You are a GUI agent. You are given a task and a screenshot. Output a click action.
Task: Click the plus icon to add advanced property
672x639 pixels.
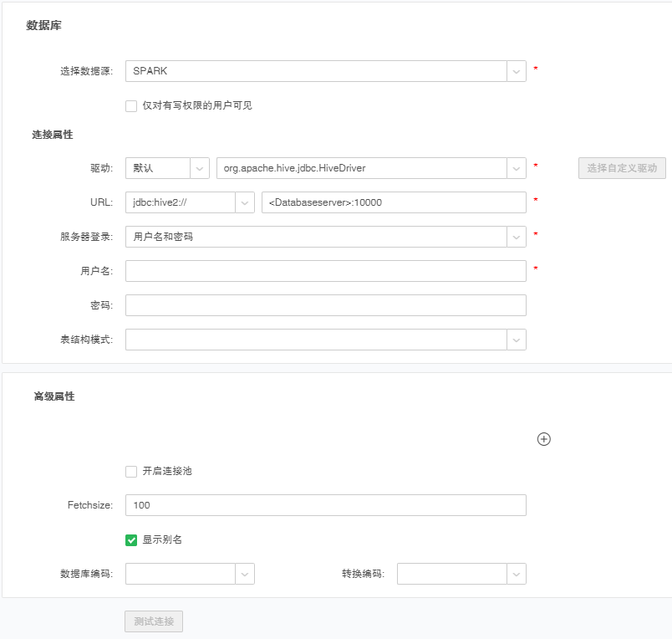point(544,439)
